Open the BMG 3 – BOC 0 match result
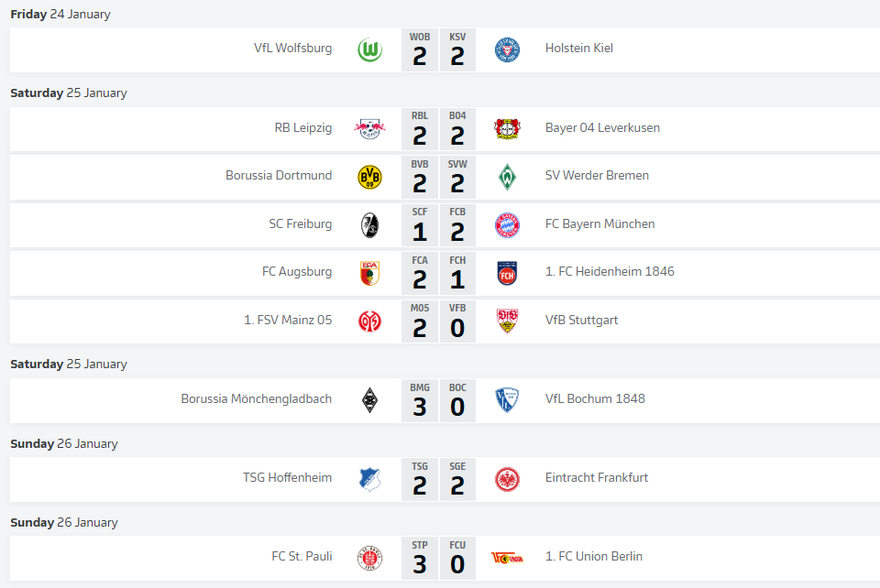This screenshot has width=880, height=588. [x=438, y=400]
